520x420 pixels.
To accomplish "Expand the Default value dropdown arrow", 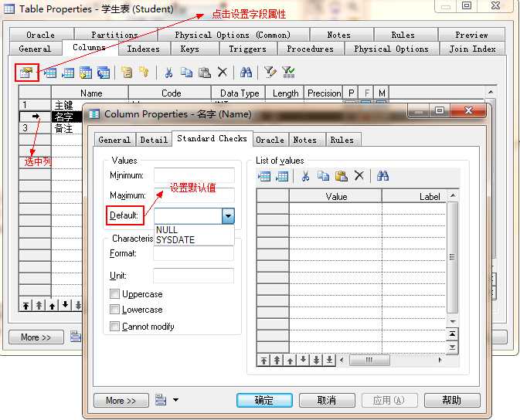I will click(x=228, y=216).
